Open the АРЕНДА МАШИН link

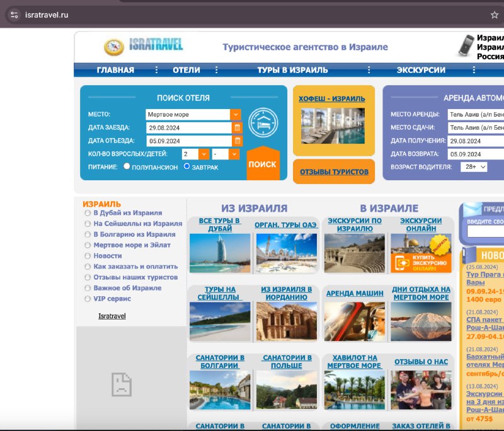355,294
